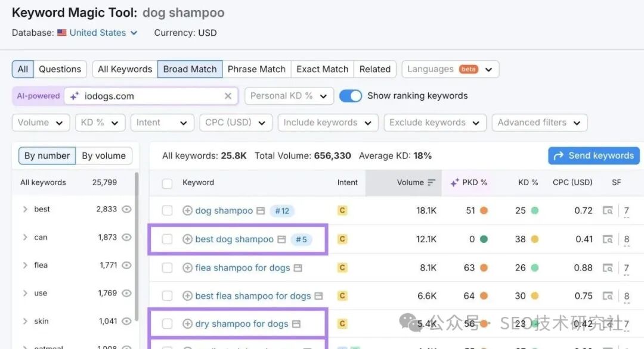Toggle the Show ranking keywords switch
This screenshot has height=349, width=644.
[x=351, y=96]
